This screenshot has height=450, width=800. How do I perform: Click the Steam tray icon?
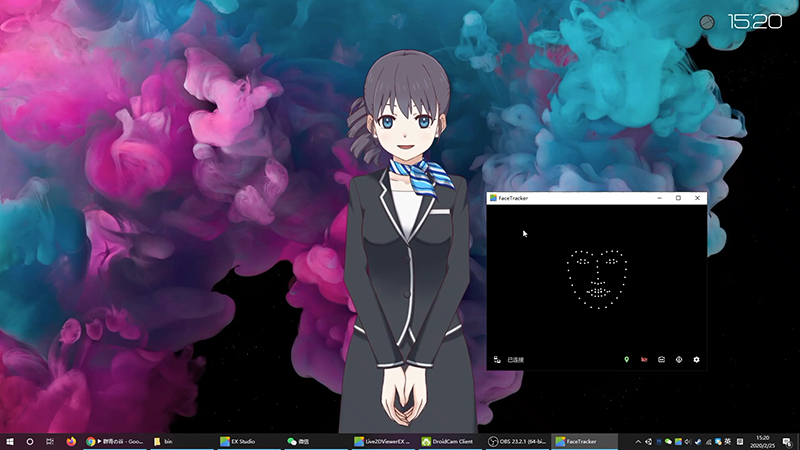[698, 442]
